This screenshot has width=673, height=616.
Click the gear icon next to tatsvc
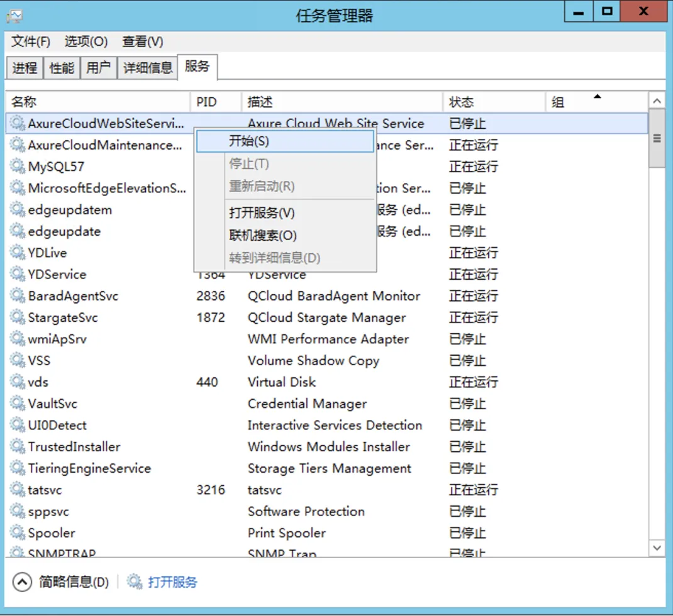(17, 490)
